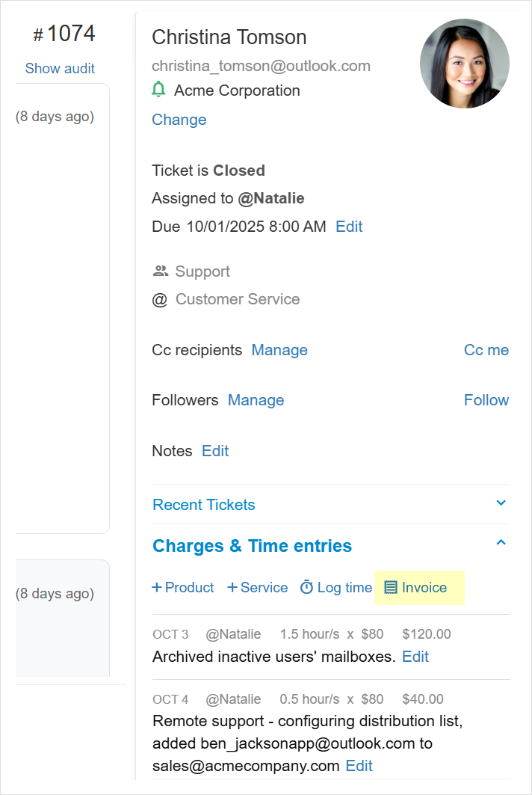The height and width of the screenshot is (795, 532).
Task: Click the plus icon to add a Product
Action: coord(158,588)
